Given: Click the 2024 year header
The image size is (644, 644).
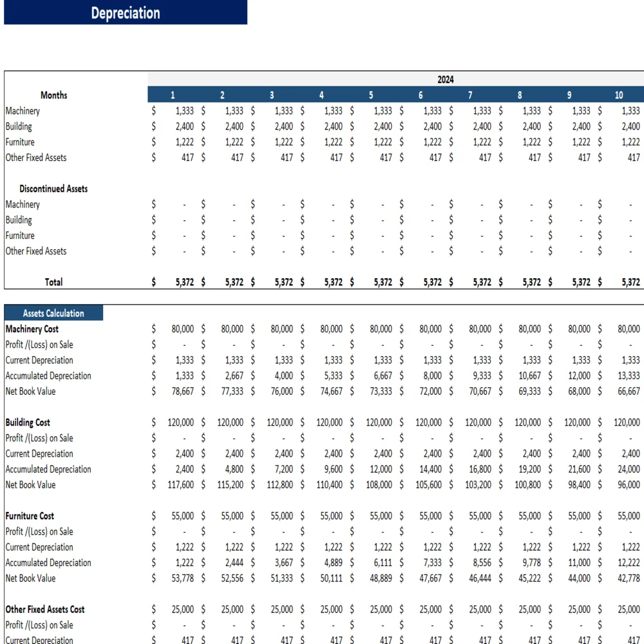Looking at the screenshot, I should pyautogui.click(x=445, y=79).
